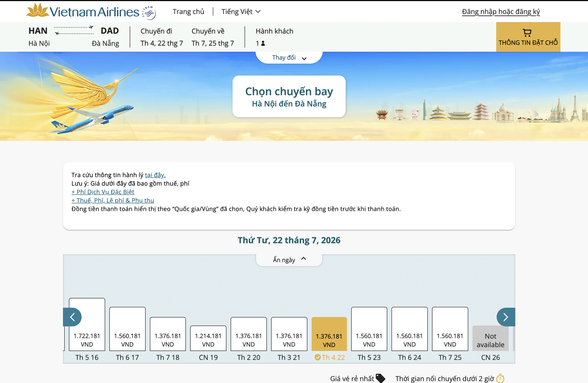The height and width of the screenshot is (383, 588).
Task: Select Th 7 18 fare 1.376.181 VND
Action: point(168,334)
